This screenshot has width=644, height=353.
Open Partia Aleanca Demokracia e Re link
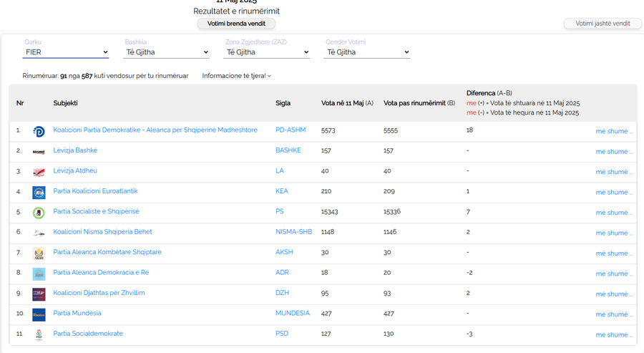point(101,273)
